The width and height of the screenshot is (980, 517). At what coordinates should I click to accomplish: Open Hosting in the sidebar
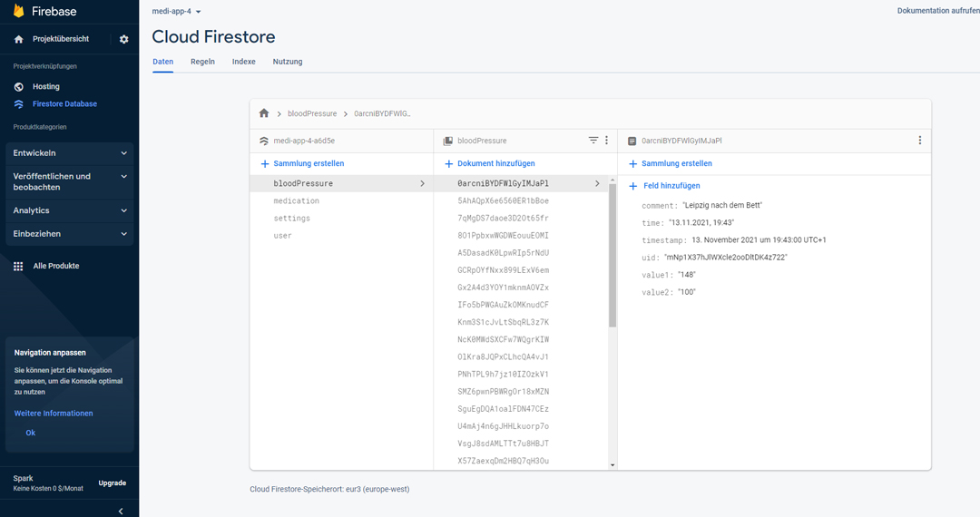pyautogui.click(x=46, y=87)
